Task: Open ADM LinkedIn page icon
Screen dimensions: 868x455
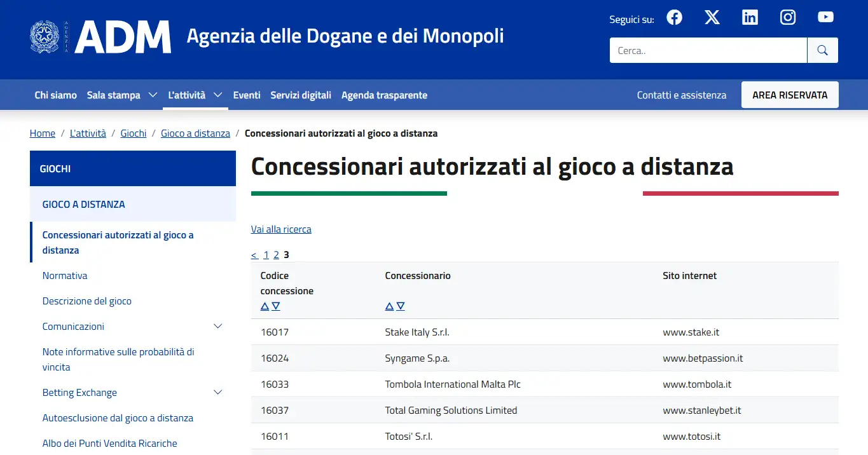Action: pos(750,18)
